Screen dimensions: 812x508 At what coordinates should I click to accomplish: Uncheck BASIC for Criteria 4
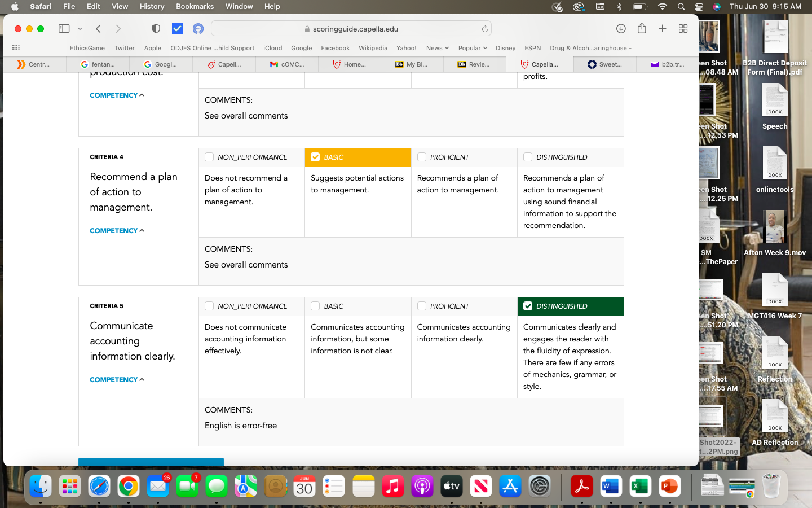[x=315, y=157]
